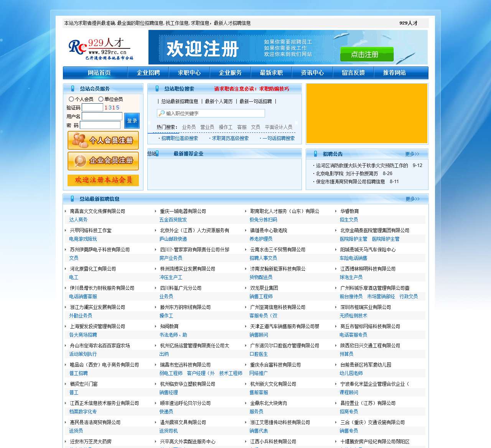The width and height of the screenshot is (491, 448).
Task: Open the 庐山邮政快递 job posting
Action: (x=173, y=239)
